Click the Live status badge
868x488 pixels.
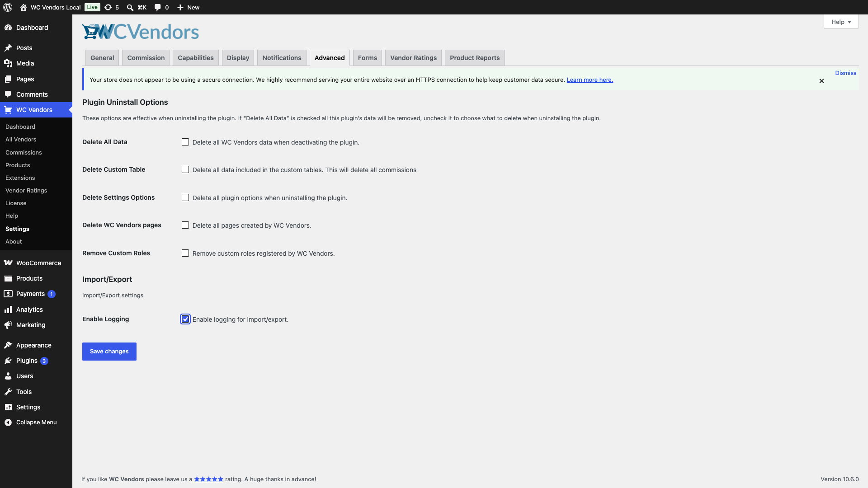(x=92, y=7)
